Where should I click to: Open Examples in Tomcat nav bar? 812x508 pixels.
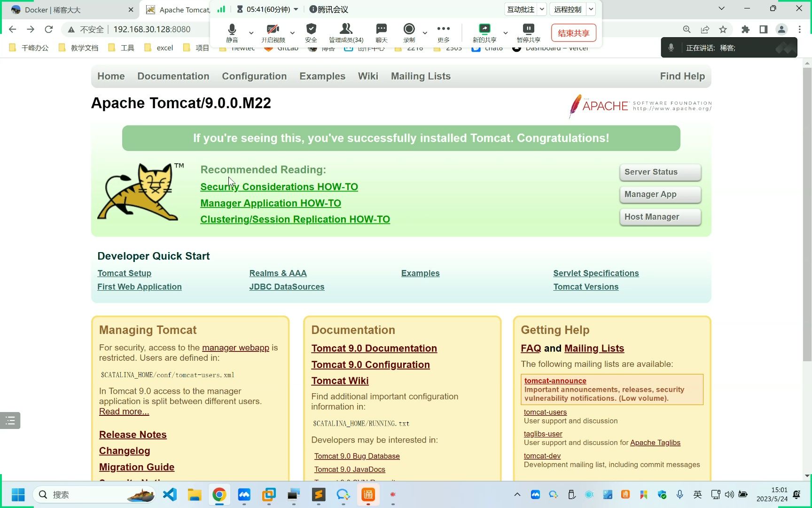[x=322, y=76]
